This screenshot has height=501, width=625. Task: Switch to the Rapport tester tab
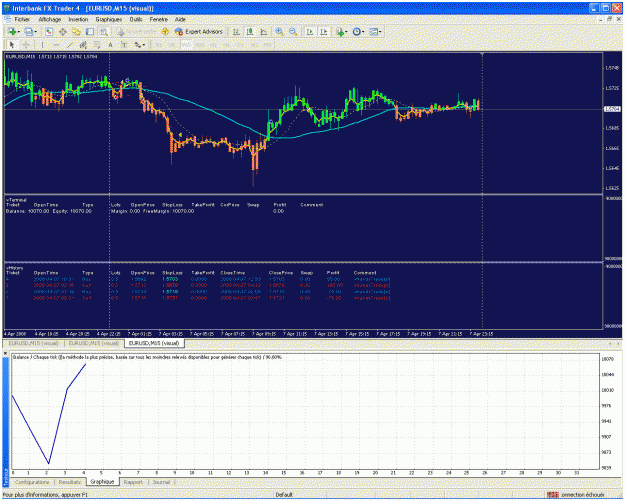pyautogui.click(x=133, y=482)
